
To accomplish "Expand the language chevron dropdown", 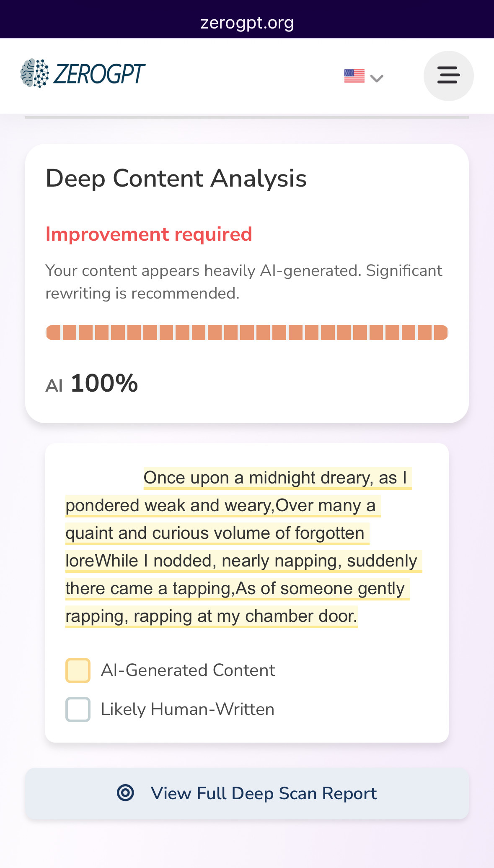I will click(x=377, y=78).
